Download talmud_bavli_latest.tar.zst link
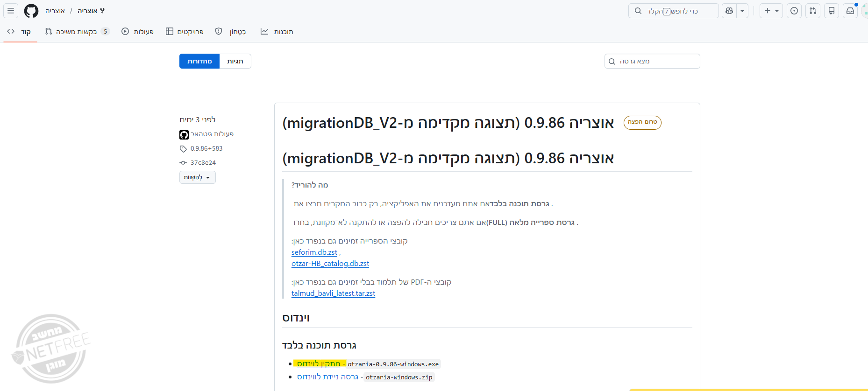Image resolution: width=868 pixels, height=391 pixels. [x=333, y=293]
